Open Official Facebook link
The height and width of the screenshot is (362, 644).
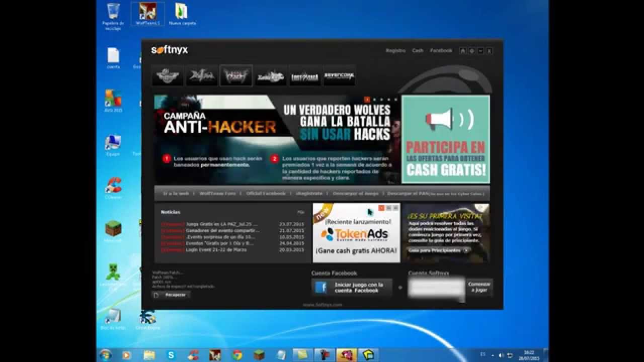(x=266, y=193)
